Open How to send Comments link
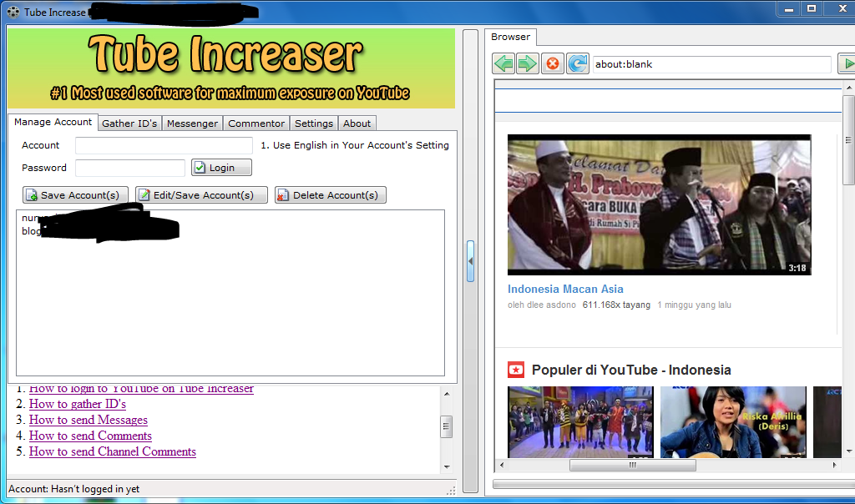 90,436
